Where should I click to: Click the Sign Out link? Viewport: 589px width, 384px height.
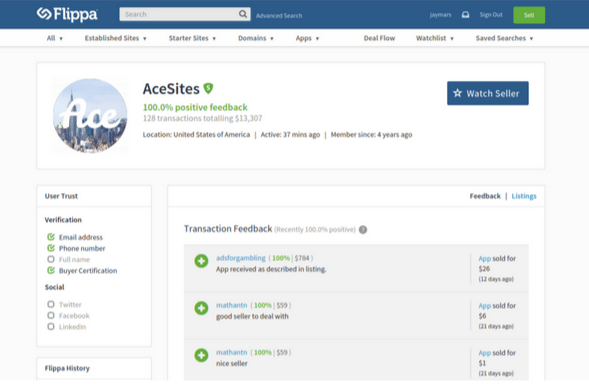(x=491, y=15)
